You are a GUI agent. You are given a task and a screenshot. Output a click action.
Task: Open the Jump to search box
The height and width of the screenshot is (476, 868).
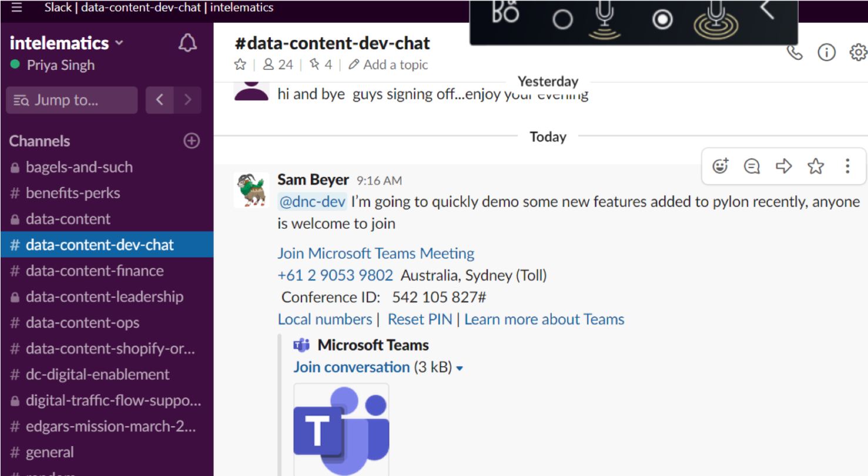pos(72,100)
